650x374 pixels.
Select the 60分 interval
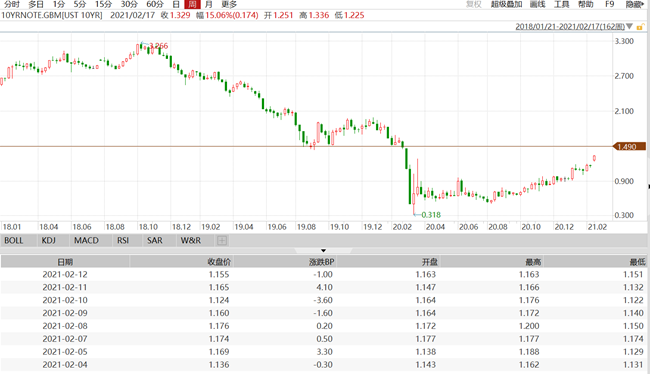155,5
